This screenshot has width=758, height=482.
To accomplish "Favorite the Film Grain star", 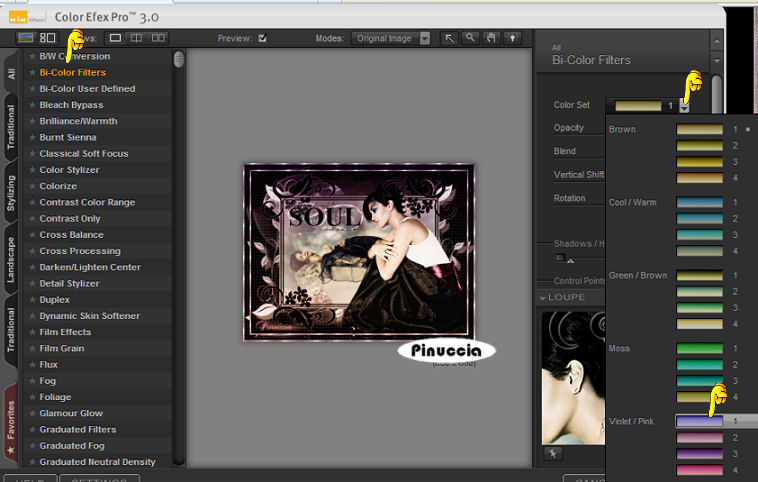I will tap(32, 348).
